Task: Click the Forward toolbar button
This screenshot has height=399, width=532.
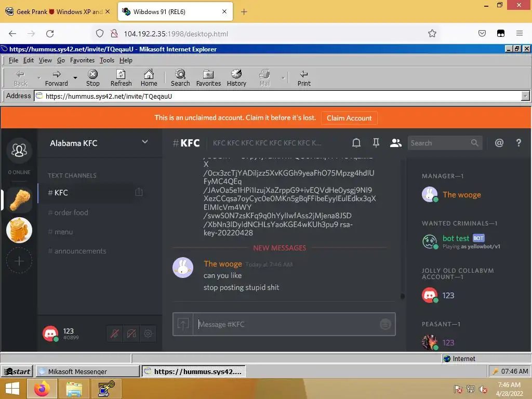Action: tap(56, 78)
